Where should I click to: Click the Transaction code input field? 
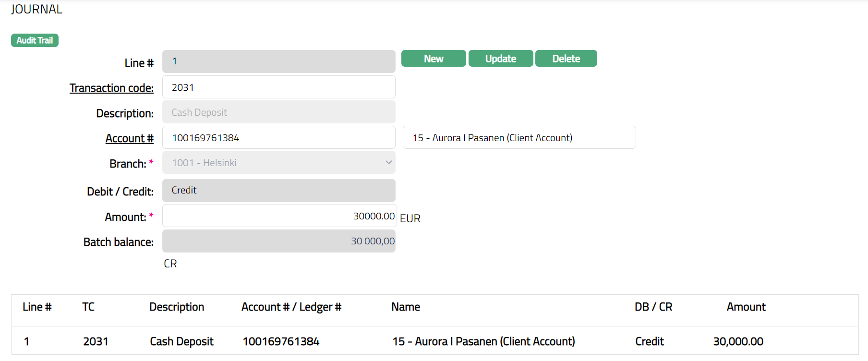click(278, 87)
